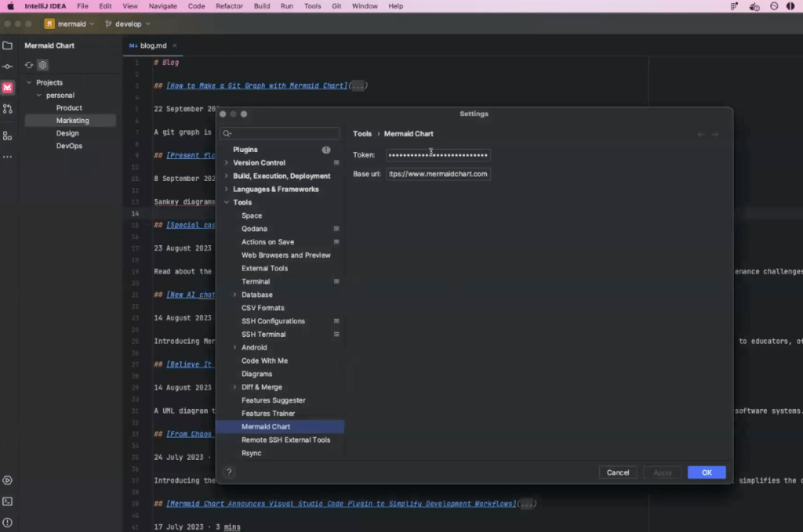
Task: Open the Terminal tool window icon
Action: [8, 501]
